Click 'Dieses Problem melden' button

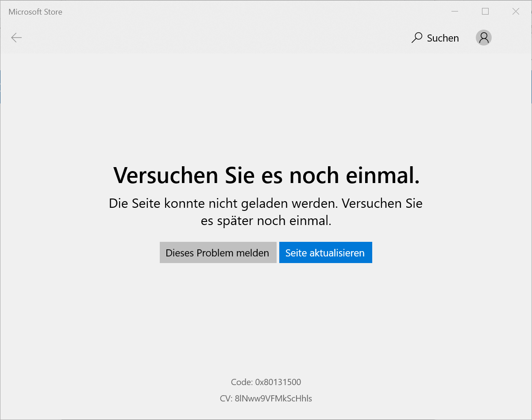218,252
